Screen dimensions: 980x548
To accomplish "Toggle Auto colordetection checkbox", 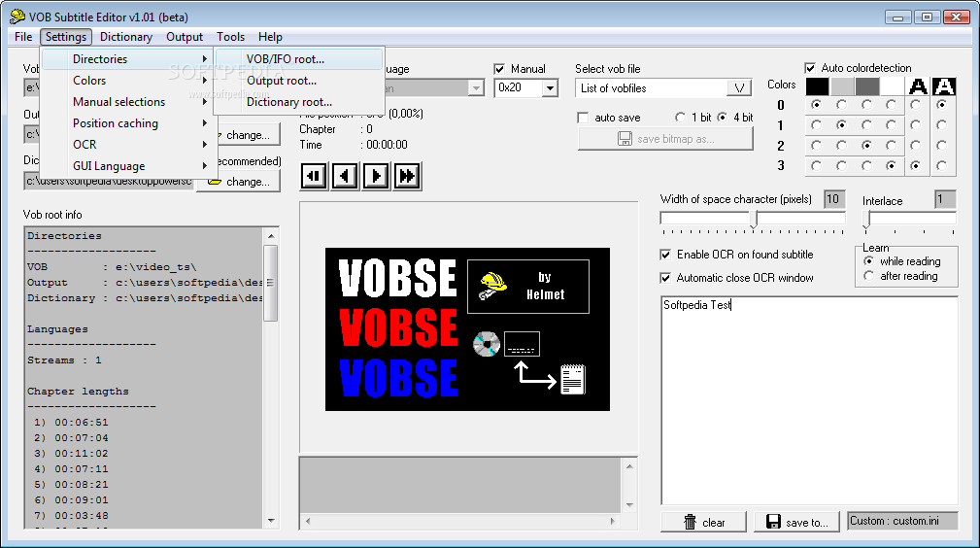I will [810, 68].
